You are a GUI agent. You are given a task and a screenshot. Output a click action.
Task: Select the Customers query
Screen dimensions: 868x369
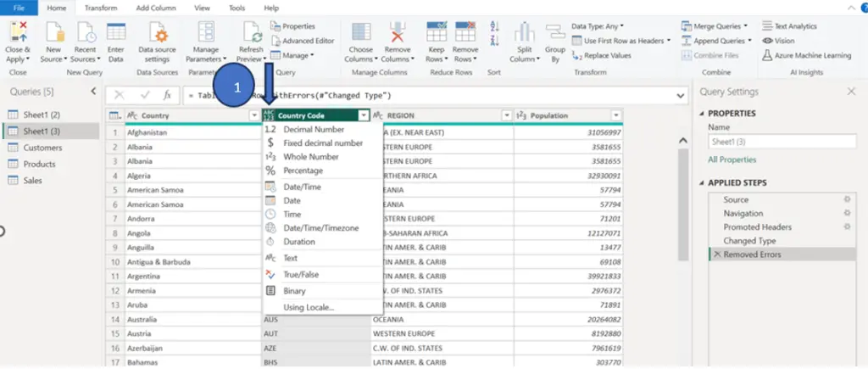(42, 148)
